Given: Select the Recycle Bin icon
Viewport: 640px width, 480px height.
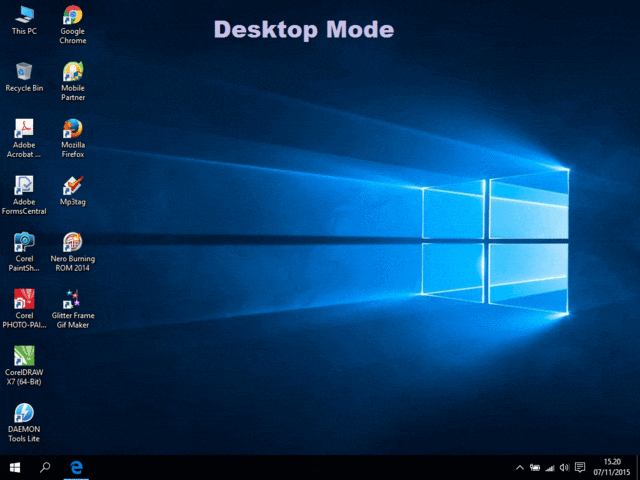Looking at the screenshot, I should pyautogui.click(x=24, y=77).
